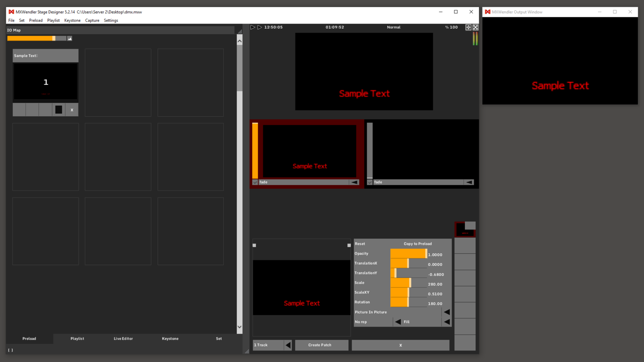Click the black effect slot icon under Sample Text preload

[x=58, y=109]
